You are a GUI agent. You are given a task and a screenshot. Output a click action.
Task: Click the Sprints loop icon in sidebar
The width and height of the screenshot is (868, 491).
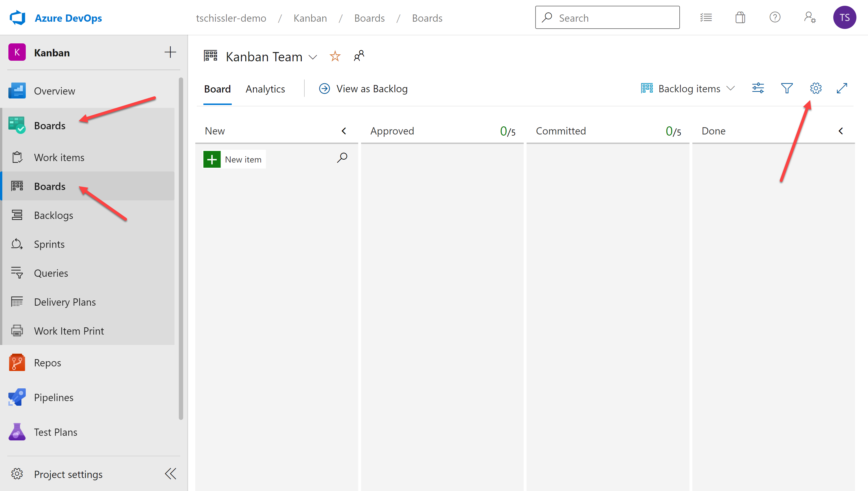pos(17,244)
